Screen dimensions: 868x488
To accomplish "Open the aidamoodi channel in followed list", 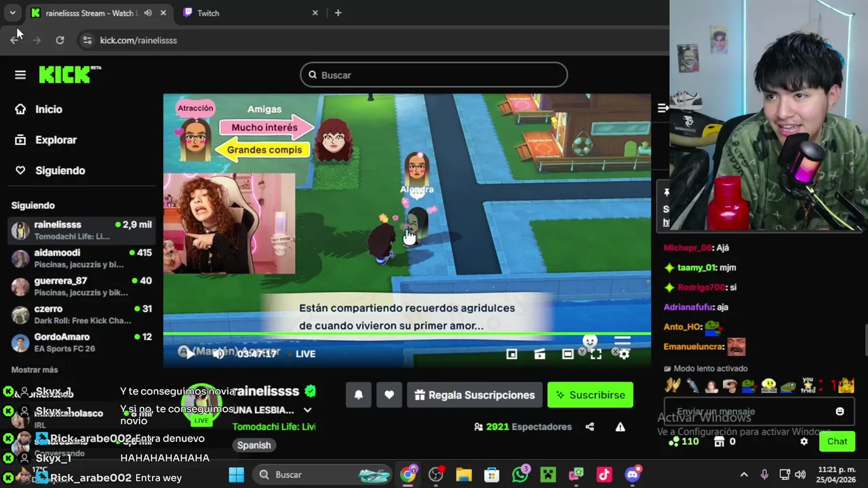I will coord(81,258).
